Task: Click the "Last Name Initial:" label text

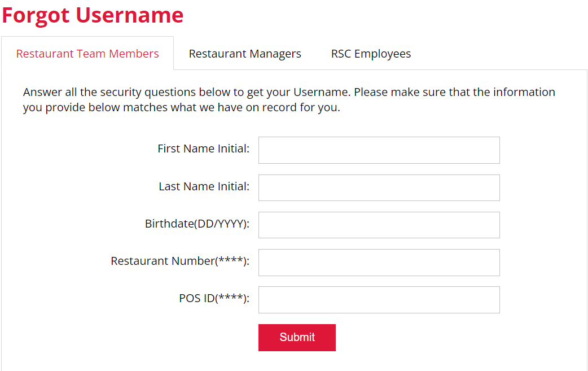Action: point(204,186)
